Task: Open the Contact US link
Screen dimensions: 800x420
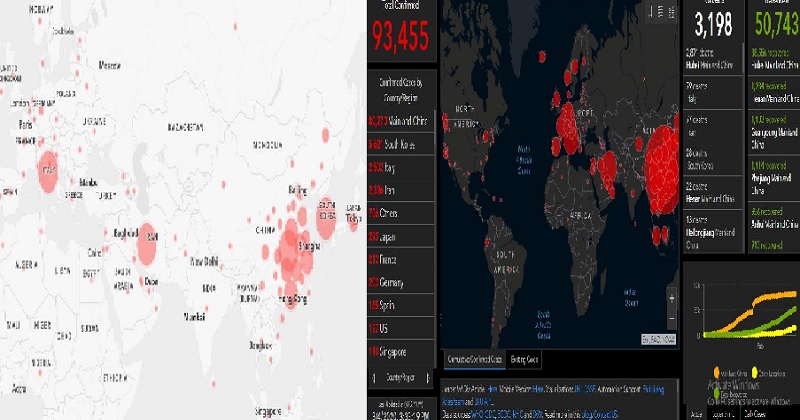Action: coord(607,414)
